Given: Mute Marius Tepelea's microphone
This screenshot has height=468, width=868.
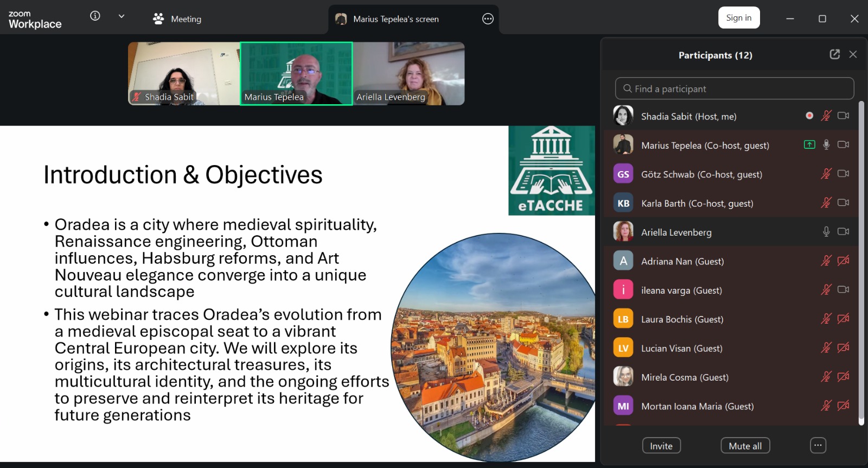Looking at the screenshot, I should pos(826,145).
